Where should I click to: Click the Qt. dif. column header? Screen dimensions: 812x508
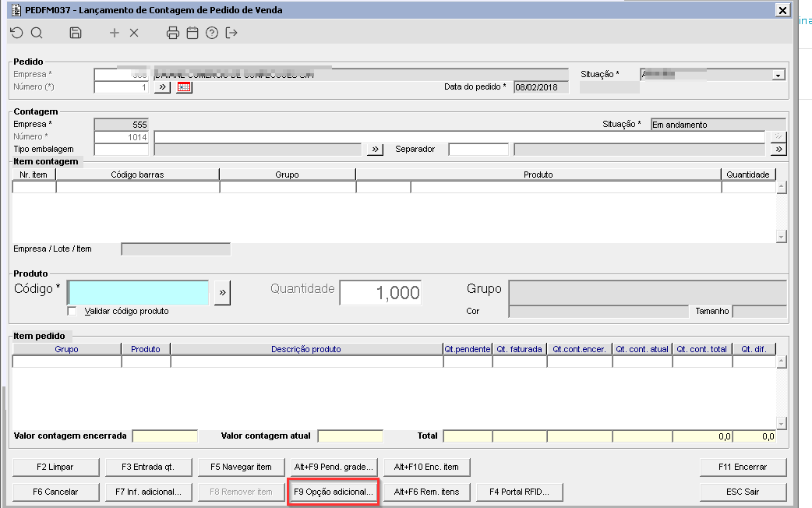[754, 349]
